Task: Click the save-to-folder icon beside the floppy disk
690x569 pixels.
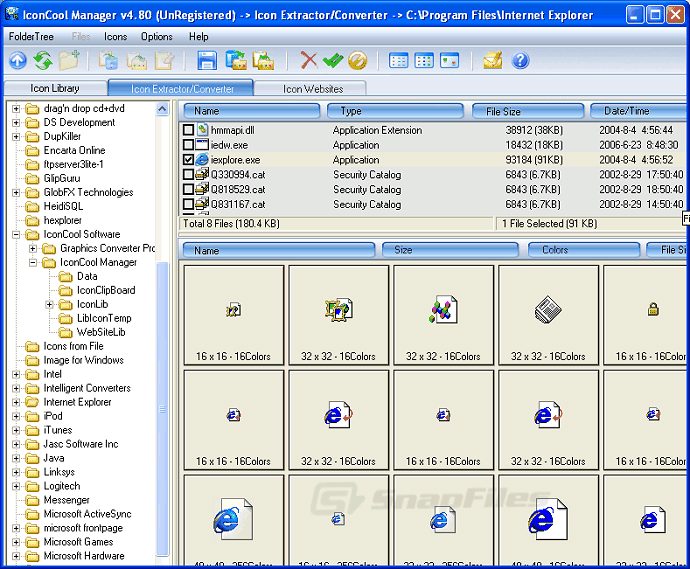Action: coord(236,60)
